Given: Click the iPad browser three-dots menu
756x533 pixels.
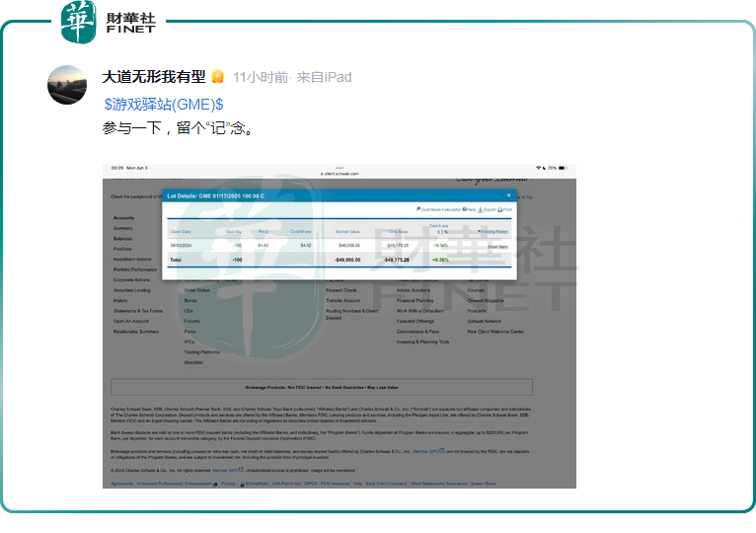Looking at the screenshot, I should click(340, 168).
